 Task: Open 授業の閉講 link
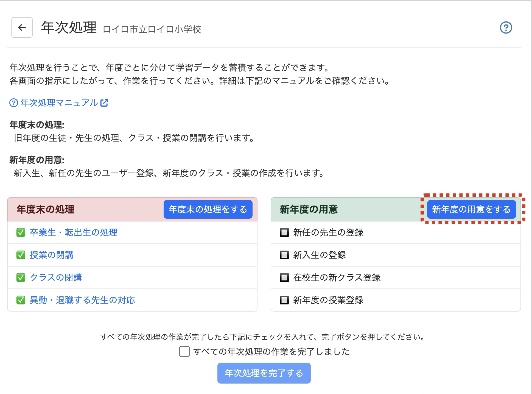click(x=52, y=255)
